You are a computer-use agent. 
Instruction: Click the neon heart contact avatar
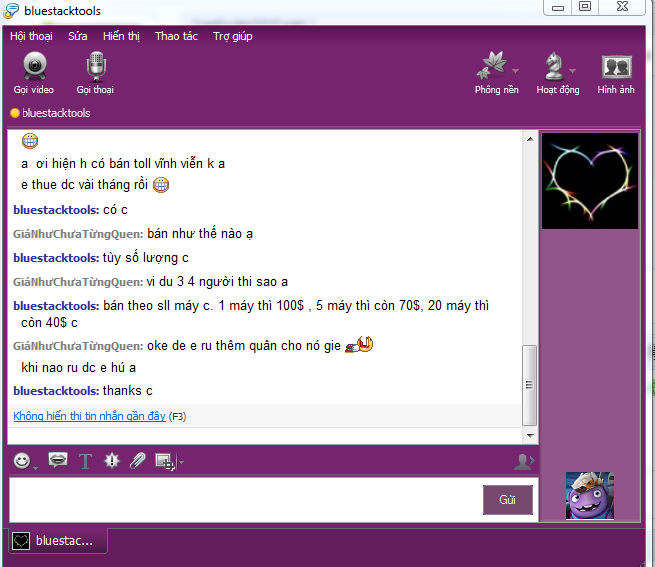pyautogui.click(x=590, y=181)
